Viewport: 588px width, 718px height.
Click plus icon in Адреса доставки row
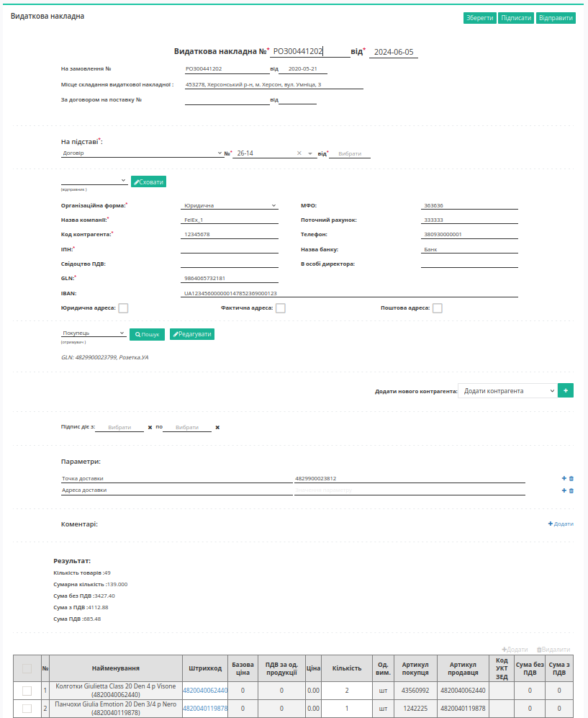564,490
